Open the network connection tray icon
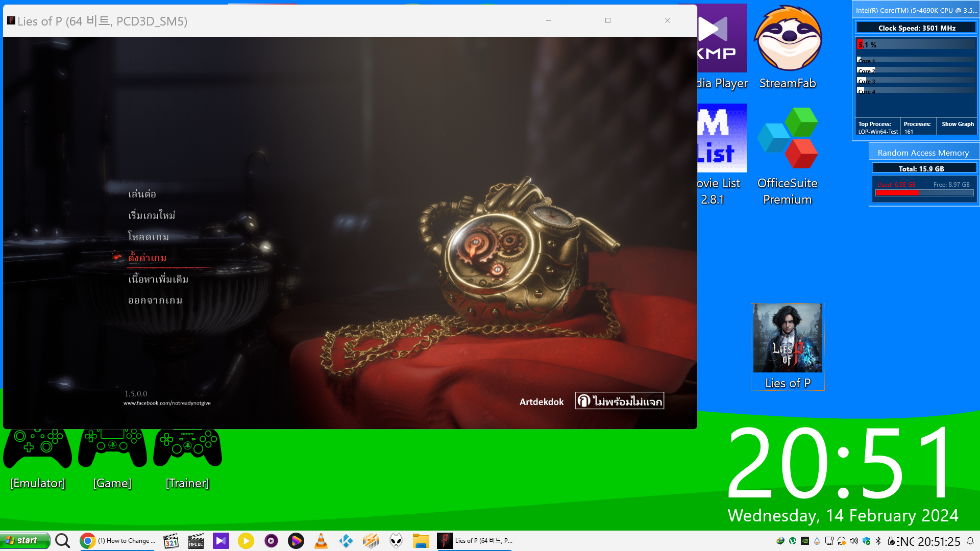The width and height of the screenshot is (980, 551). pos(829,541)
